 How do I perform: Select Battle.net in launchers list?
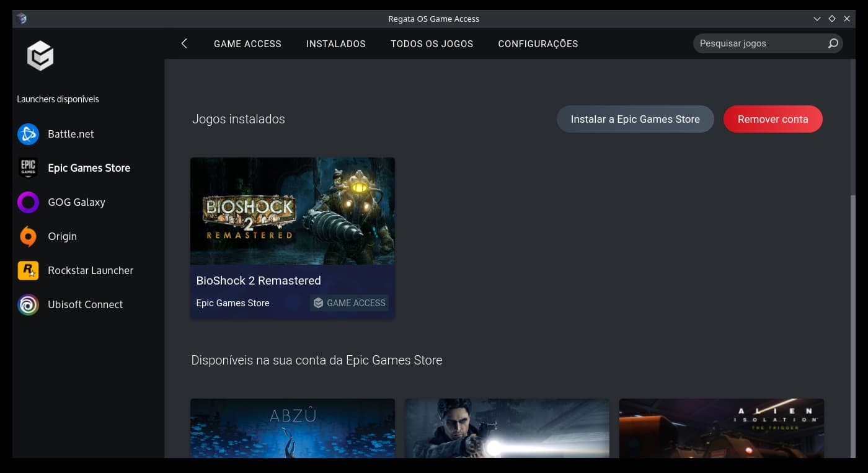coord(71,134)
